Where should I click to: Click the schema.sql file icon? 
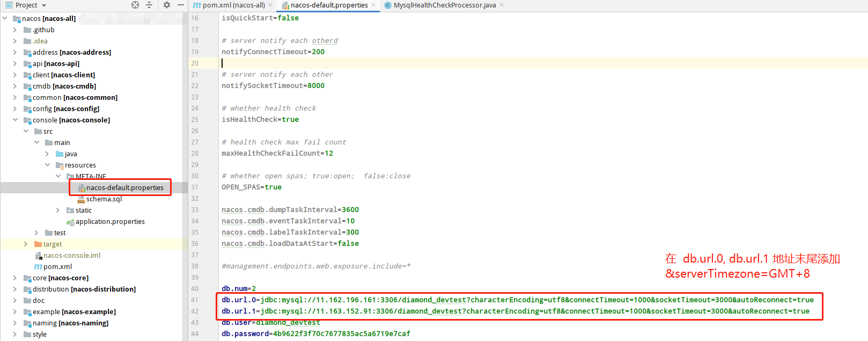[81, 199]
